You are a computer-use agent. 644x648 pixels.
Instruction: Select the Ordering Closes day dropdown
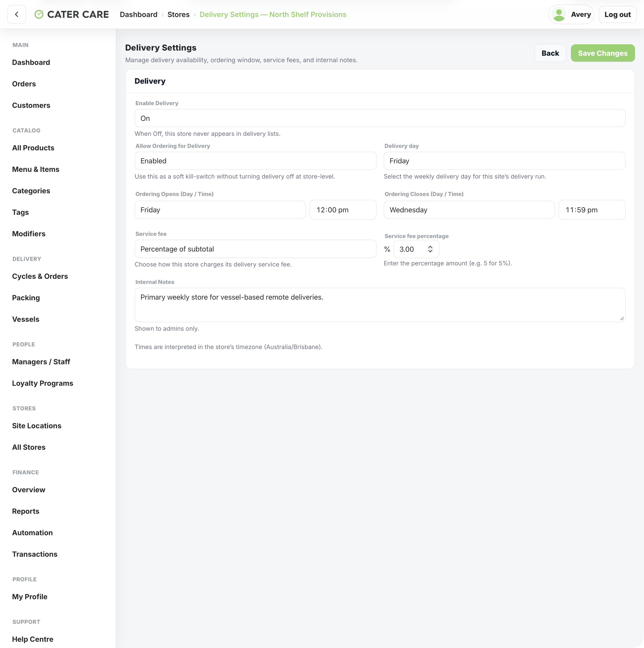(469, 210)
